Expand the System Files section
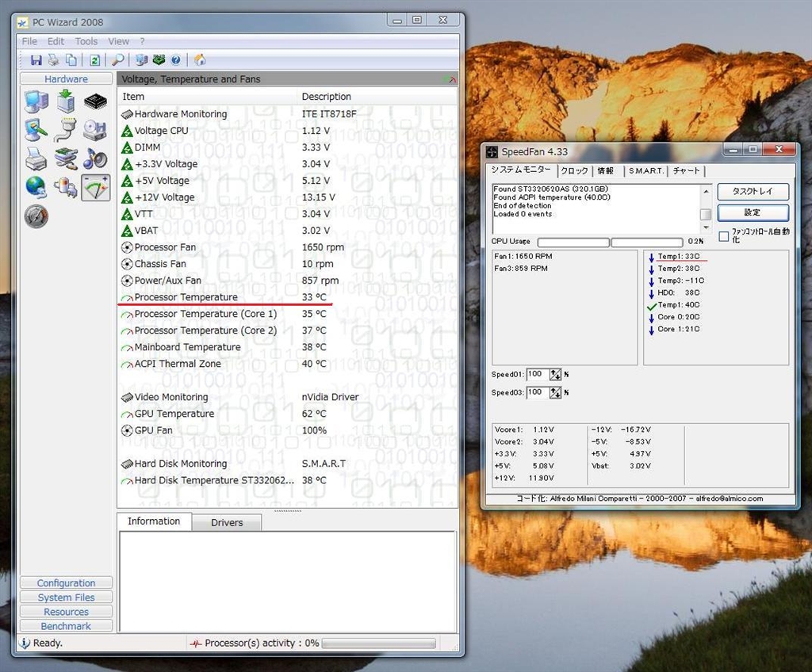Viewport: 812px width, 672px height. click(66, 598)
